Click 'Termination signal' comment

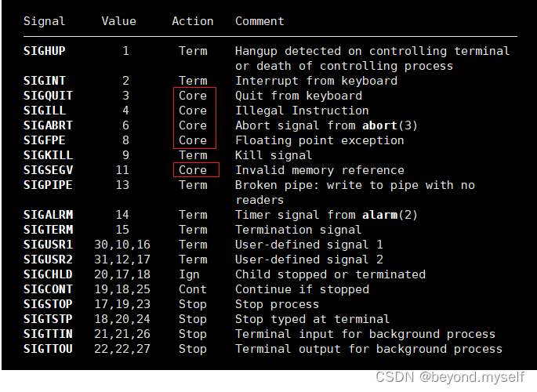[x=299, y=230]
